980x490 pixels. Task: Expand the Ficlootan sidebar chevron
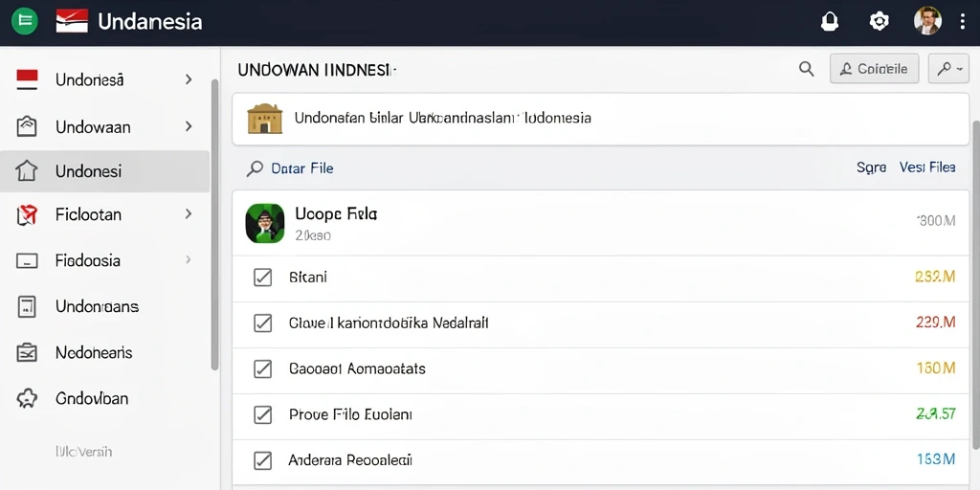pyautogui.click(x=189, y=213)
